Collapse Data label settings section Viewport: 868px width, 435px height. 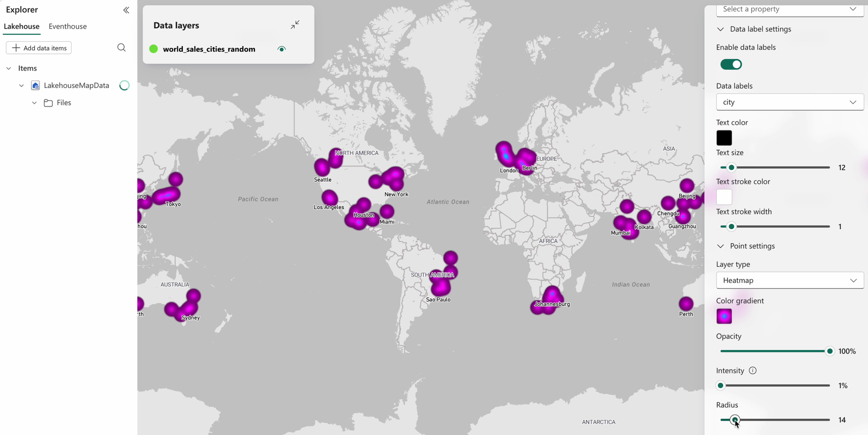click(x=720, y=29)
